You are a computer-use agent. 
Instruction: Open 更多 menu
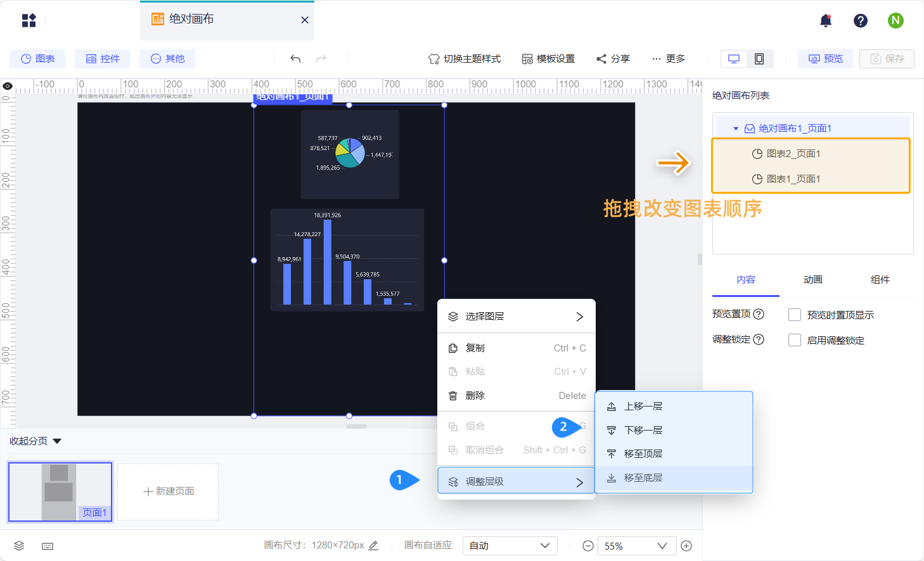pos(668,59)
